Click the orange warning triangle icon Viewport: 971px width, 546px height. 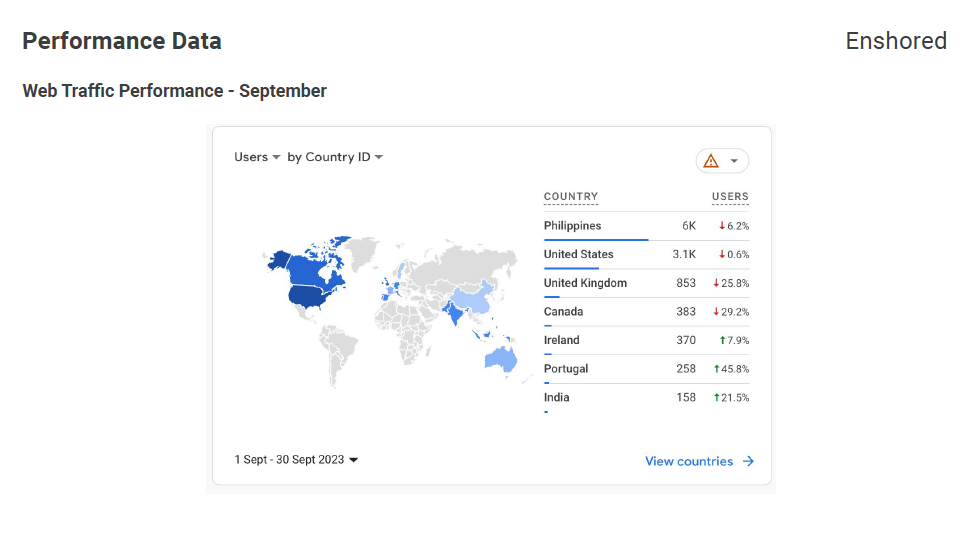point(711,161)
